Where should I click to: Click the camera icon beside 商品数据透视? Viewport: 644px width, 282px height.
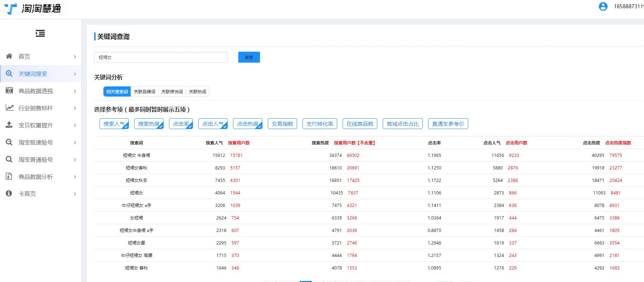pyautogui.click(x=9, y=91)
